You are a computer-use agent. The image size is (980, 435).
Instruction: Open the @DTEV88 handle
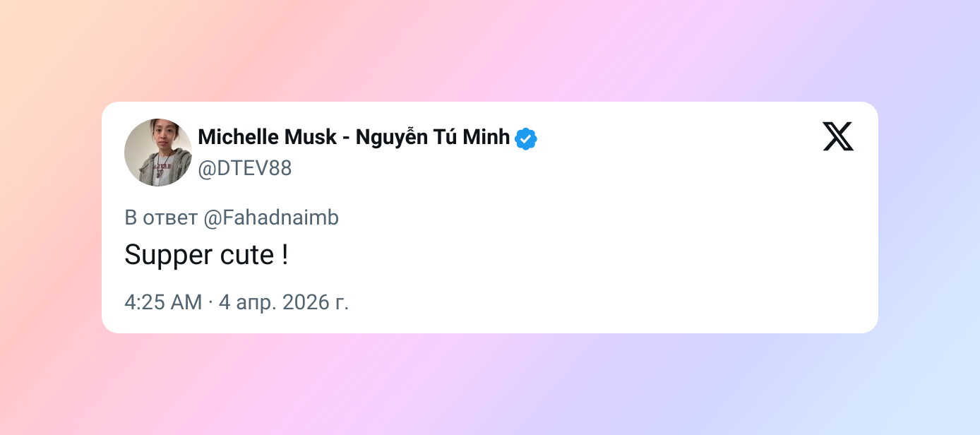click(x=244, y=169)
